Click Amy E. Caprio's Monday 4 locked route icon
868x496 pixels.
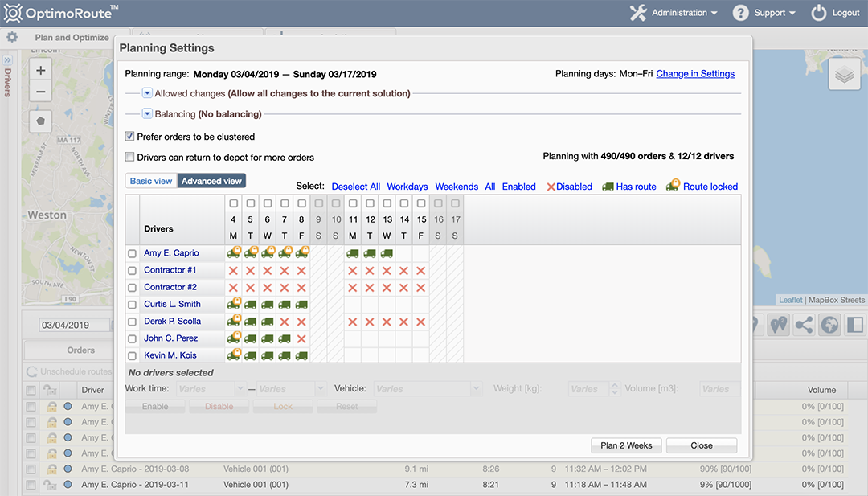(x=234, y=253)
